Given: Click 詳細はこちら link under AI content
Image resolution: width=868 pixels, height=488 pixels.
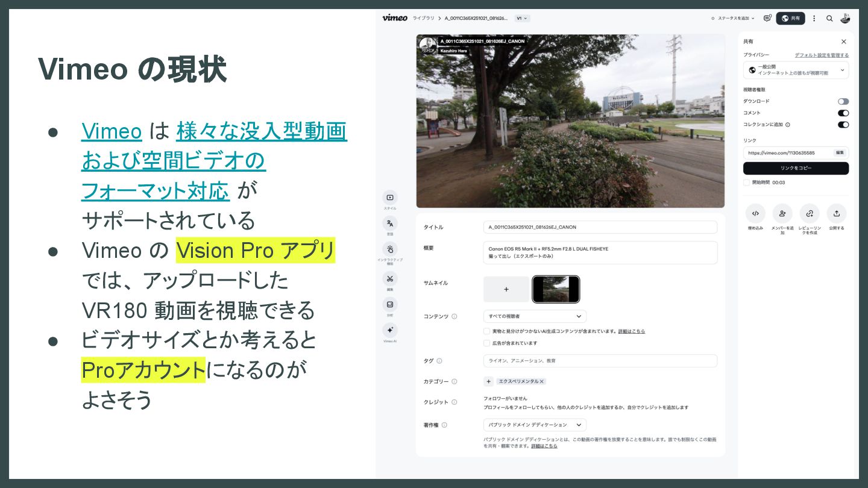Looking at the screenshot, I should (632, 331).
